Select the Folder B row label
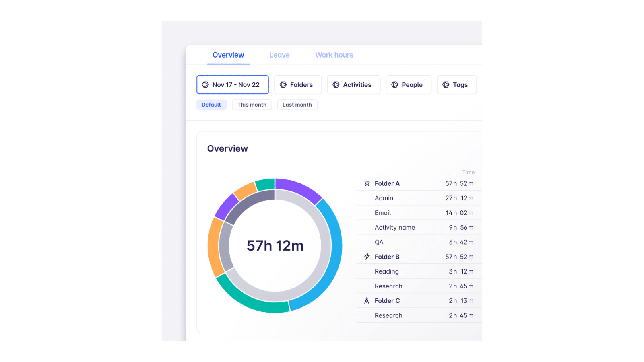This screenshot has width=644, height=362. [387, 257]
